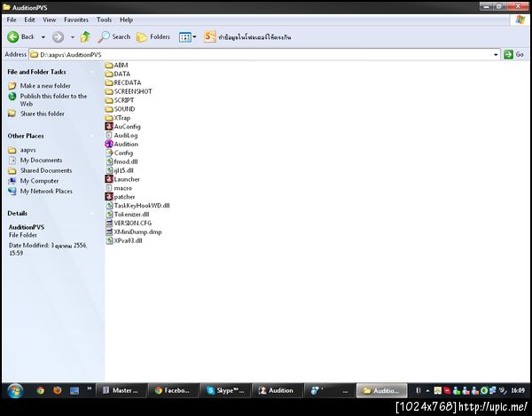Open the Forward history dropdown arrow

pos(73,37)
